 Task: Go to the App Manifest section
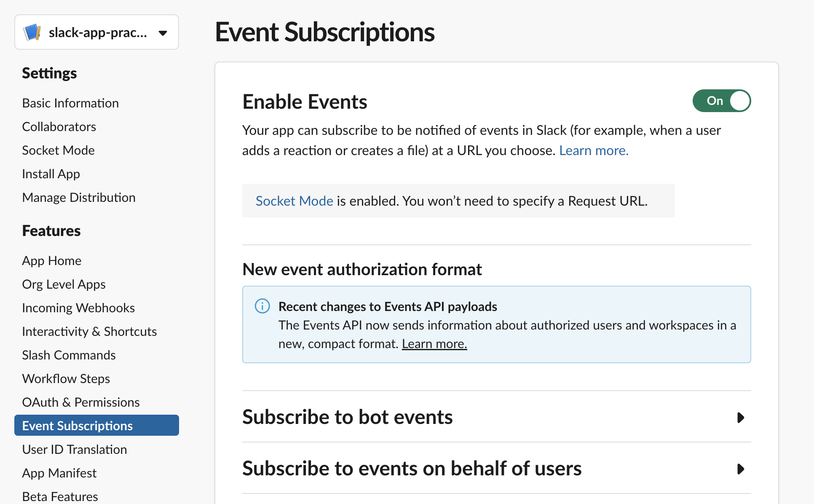point(59,473)
